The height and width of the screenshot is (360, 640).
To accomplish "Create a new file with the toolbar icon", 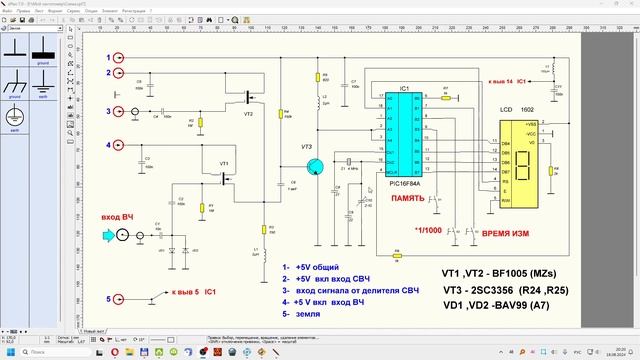I will click(4, 20).
